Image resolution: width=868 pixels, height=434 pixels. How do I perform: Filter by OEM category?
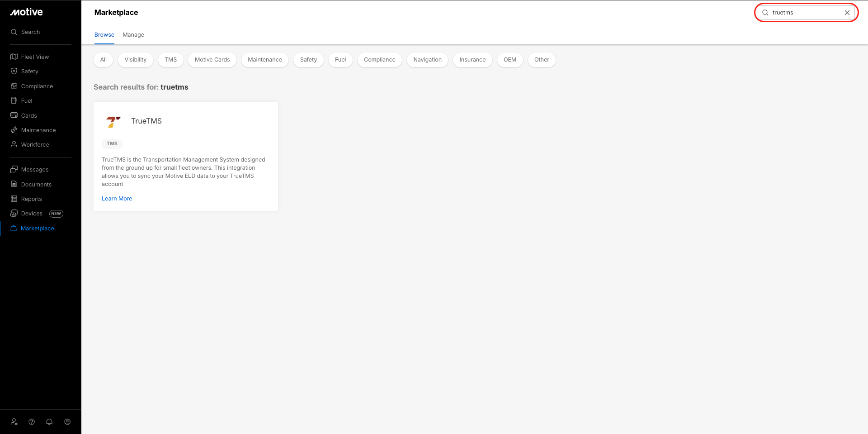click(510, 60)
